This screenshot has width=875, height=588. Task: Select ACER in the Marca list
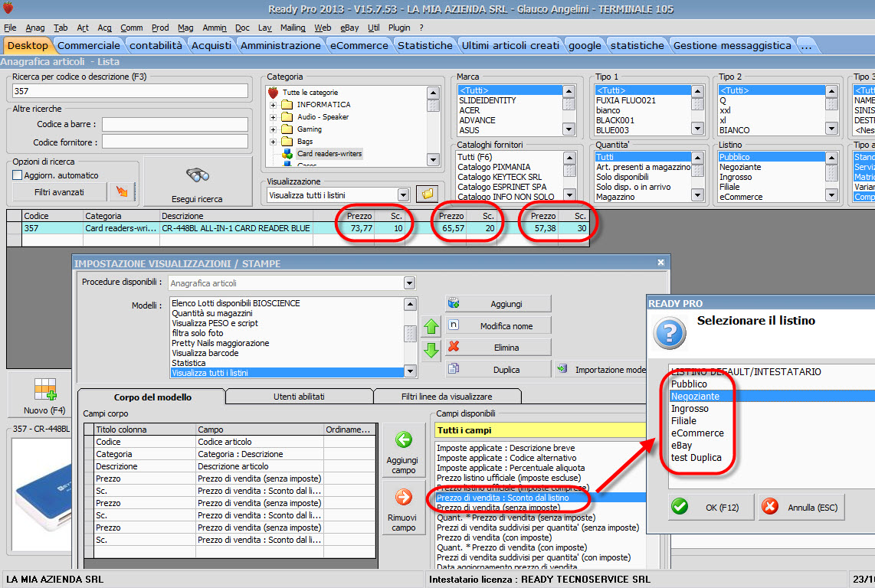point(470,110)
